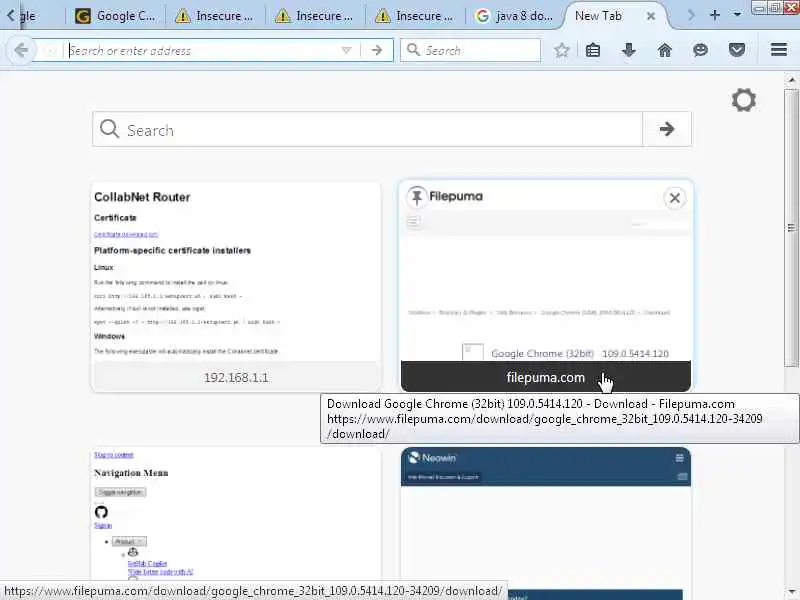Switch to third Insecure warning tab
This screenshot has width=800, height=600.
click(414, 16)
